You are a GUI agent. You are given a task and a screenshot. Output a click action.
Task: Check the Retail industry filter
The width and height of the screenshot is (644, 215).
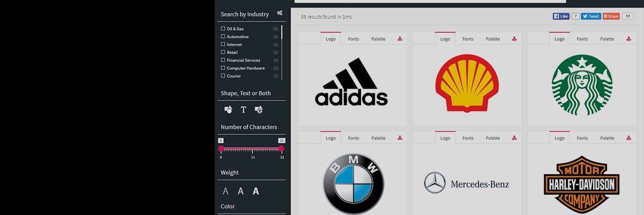tap(223, 52)
